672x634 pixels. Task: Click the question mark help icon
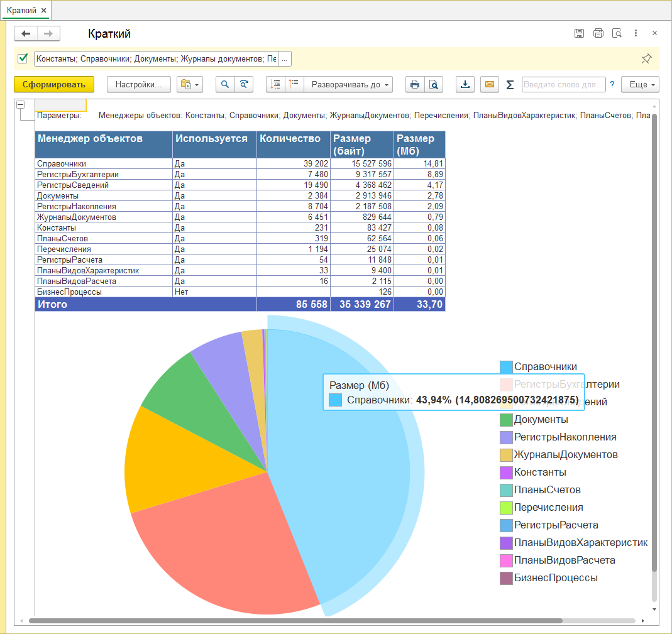click(x=612, y=84)
